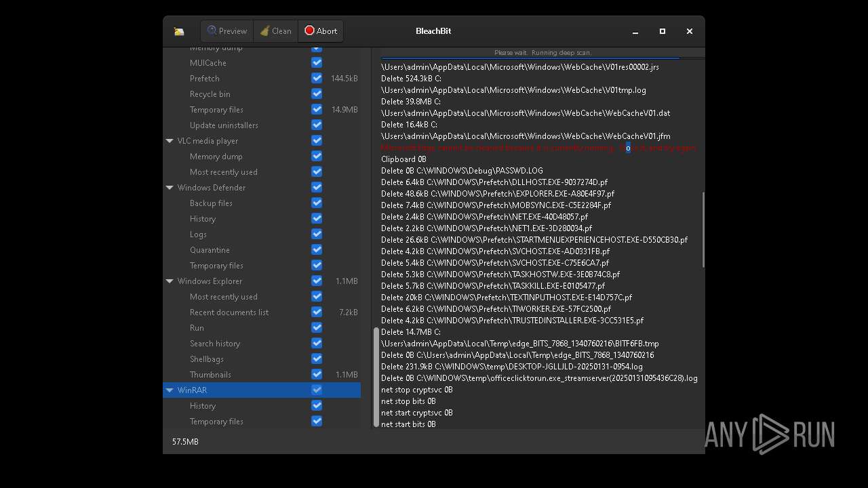Collapse the Windows Explorer group

(170, 281)
